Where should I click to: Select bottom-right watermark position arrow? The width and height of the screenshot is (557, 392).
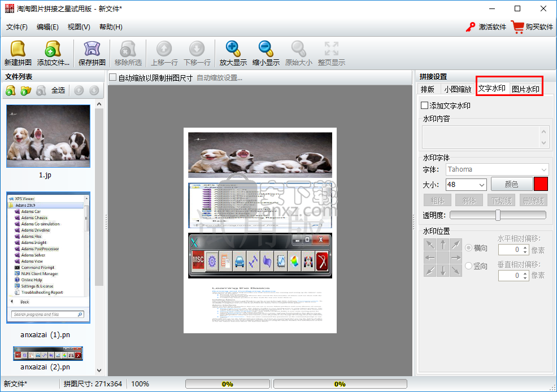pyautogui.click(x=456, y=271)
